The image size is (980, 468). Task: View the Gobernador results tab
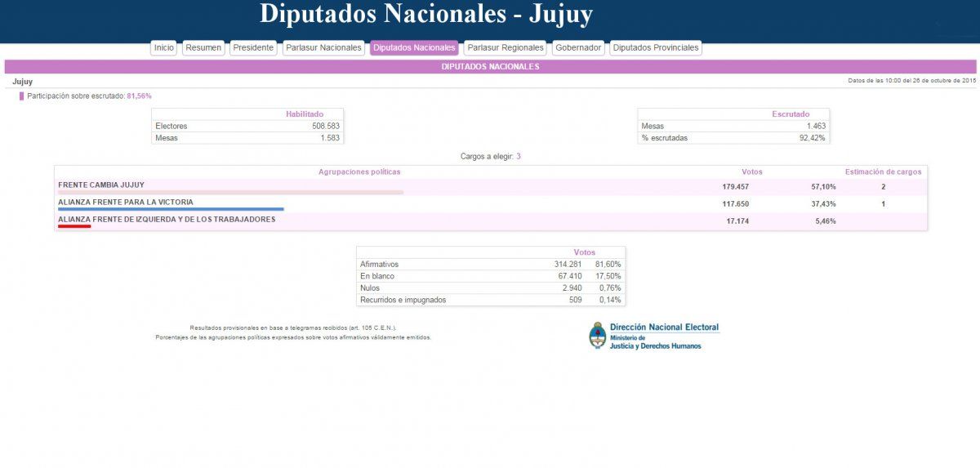pyautogui.click(x=578, y=48)
